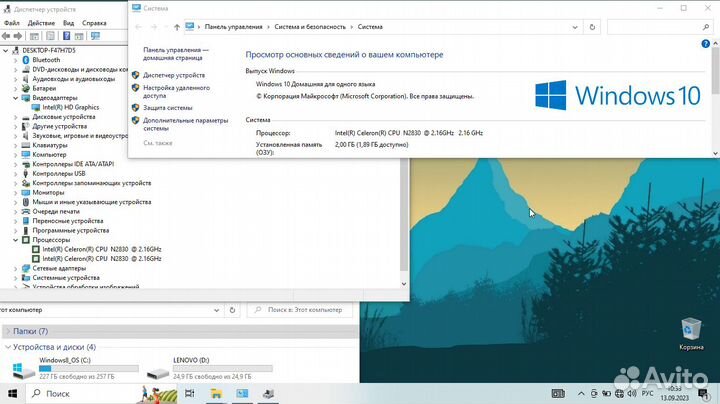
Task: Open the Windows Start button
Action: click(x=12, y=393)
